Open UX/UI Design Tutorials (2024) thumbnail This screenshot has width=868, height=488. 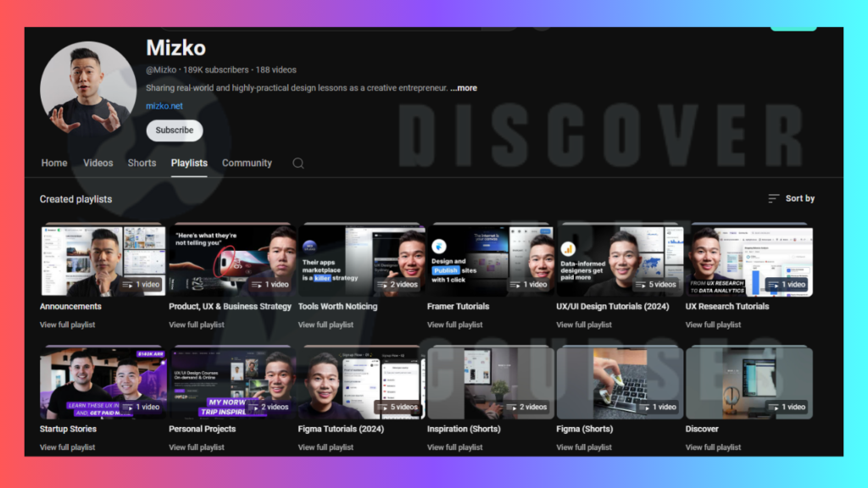620,260
